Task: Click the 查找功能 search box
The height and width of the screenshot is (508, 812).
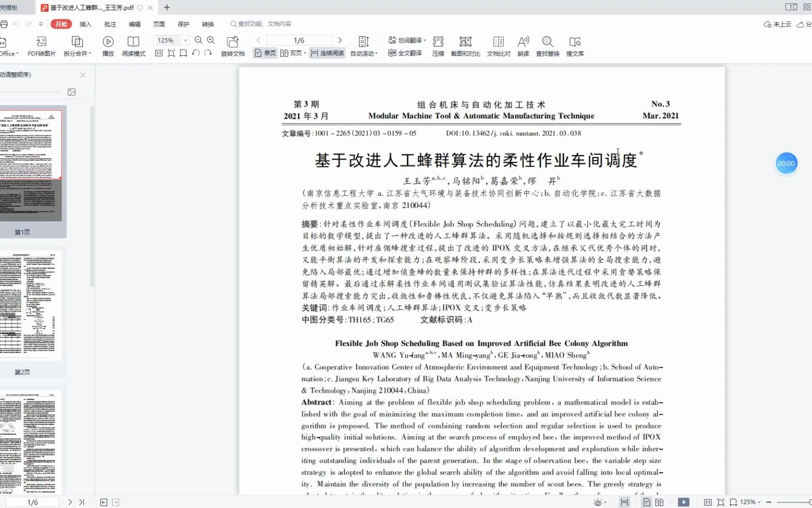Action: pos(261,24)
